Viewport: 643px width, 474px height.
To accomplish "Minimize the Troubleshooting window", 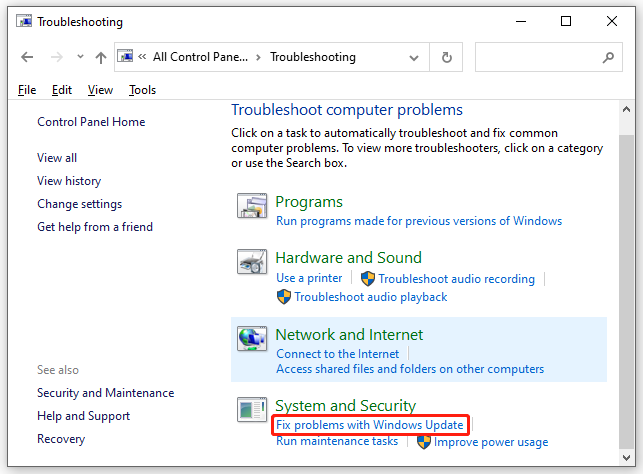I will click(x=521, y=21).
